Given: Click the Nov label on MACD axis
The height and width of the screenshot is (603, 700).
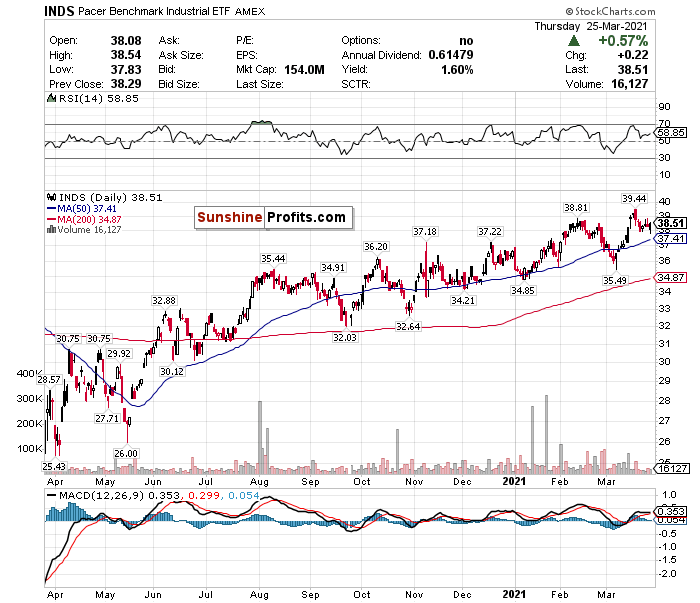Looking at the screenshot, I should pos(414,595).
